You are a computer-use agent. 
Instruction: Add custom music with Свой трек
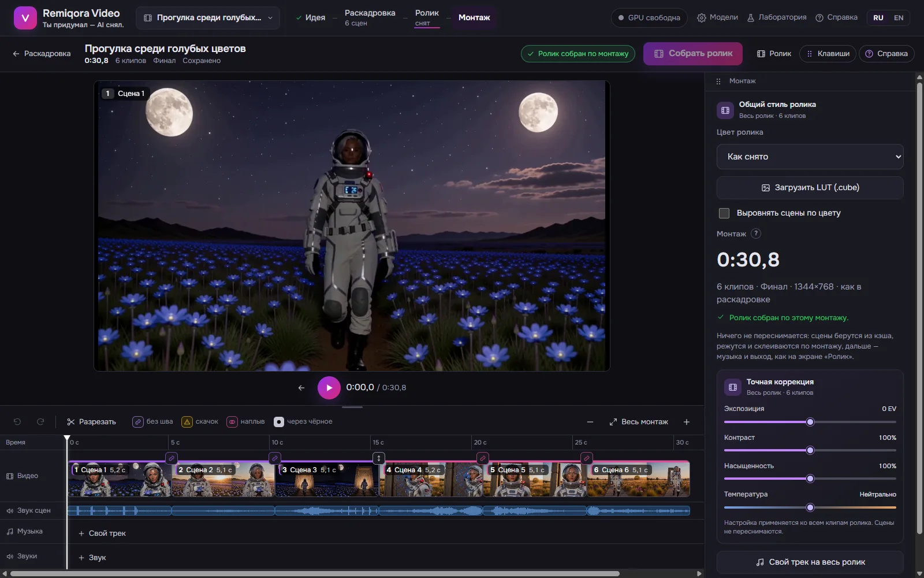pyautogui.click(x=102, y=533)
